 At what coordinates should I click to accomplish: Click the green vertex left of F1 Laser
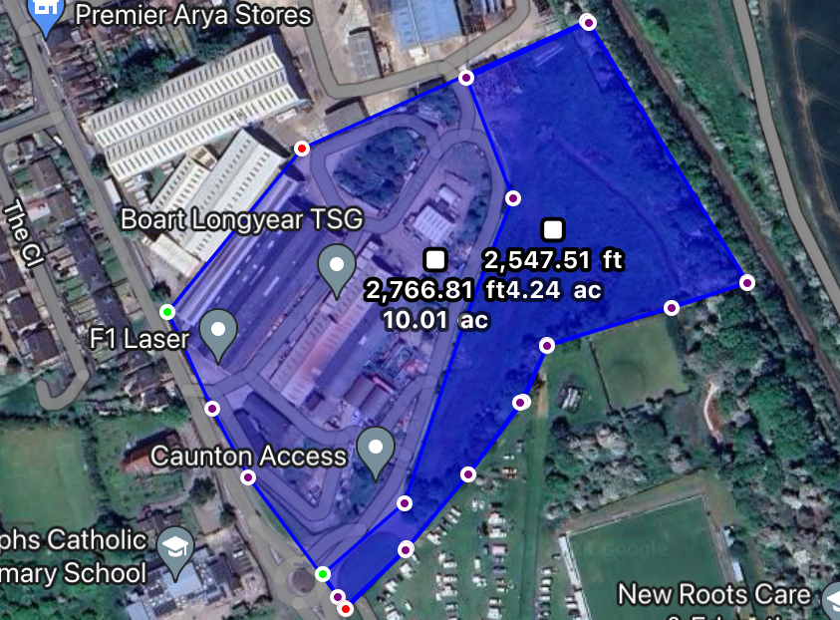coord(167,312)
